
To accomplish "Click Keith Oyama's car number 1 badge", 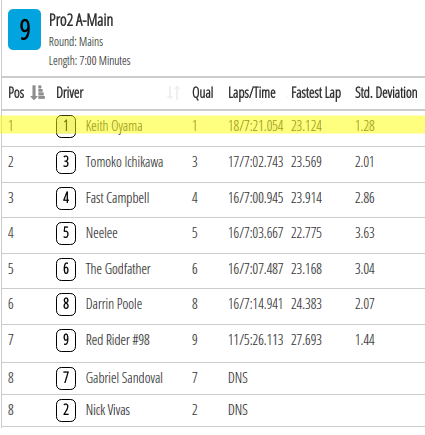I will point(66,126).
